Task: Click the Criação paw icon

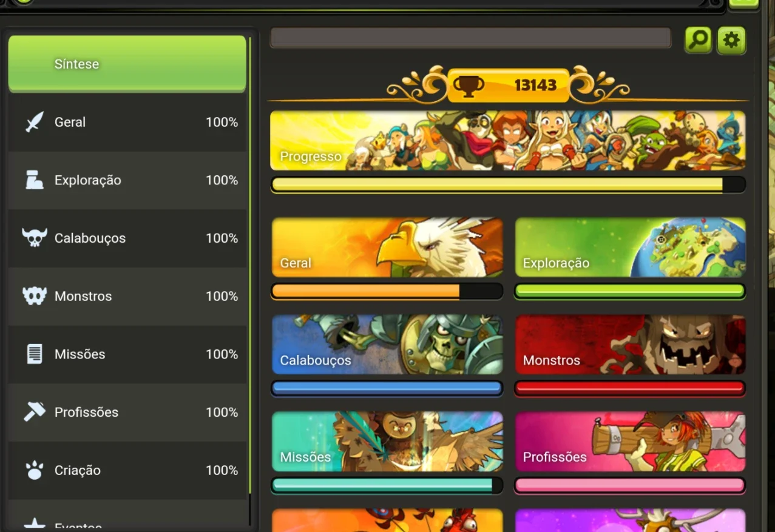Action: tap(35, 470)
